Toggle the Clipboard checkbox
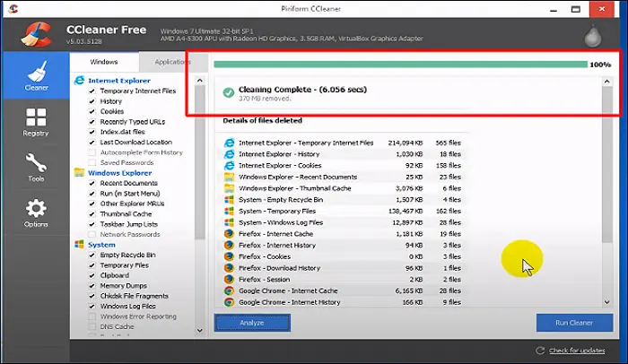 (92, 275)
